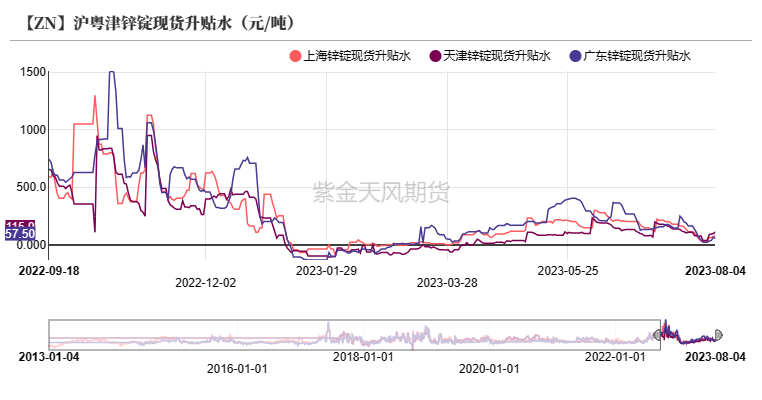The width and height of the screenshot is (762, 400).
Task: Click the red 上海锌锭现货升贴水 legend circle
Action: click(295, 57)
